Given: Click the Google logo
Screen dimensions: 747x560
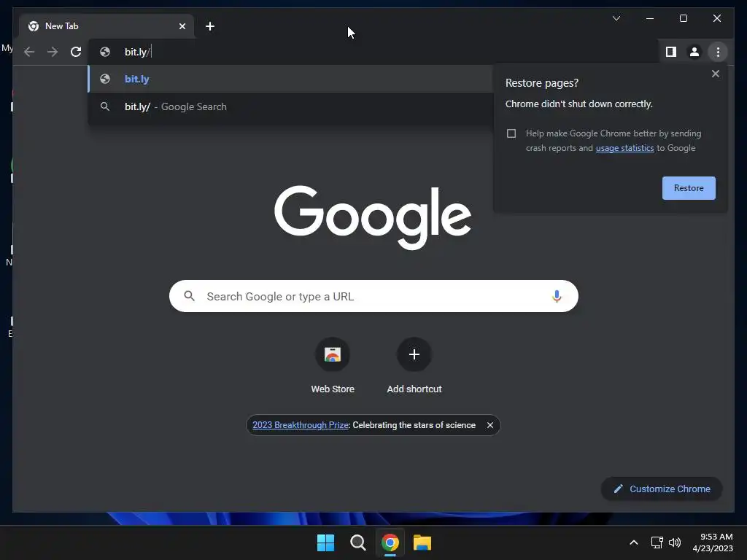Looking at the screenshot, I should [x=373, y=217].
